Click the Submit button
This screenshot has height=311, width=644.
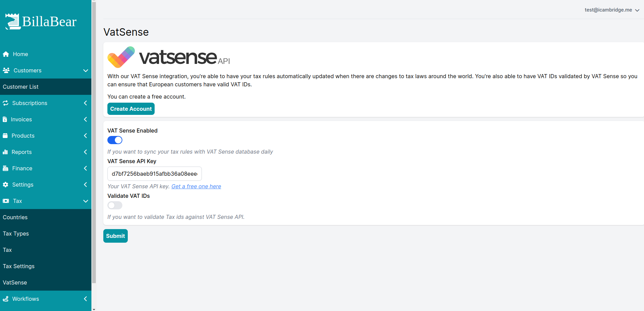pyautogui.click(x=116, y=236)
